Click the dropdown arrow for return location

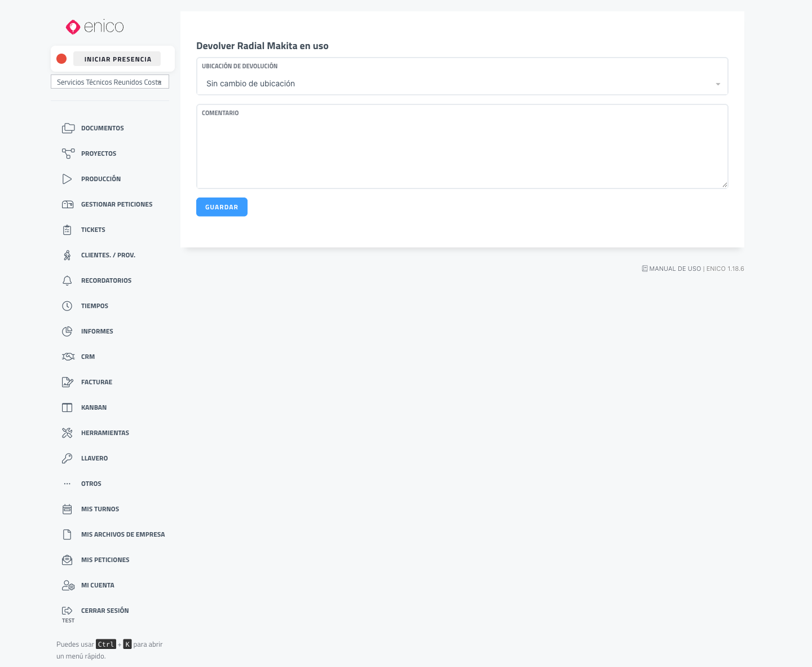click(718, 84)
